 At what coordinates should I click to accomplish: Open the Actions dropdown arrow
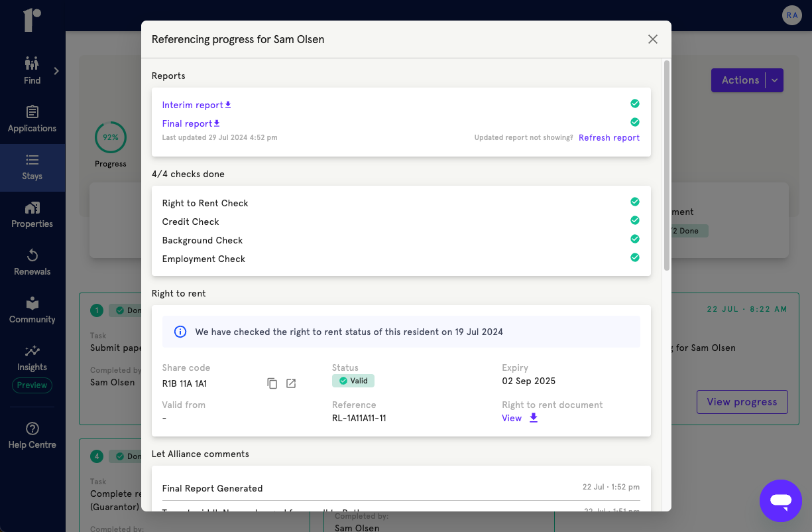point(774,80)
